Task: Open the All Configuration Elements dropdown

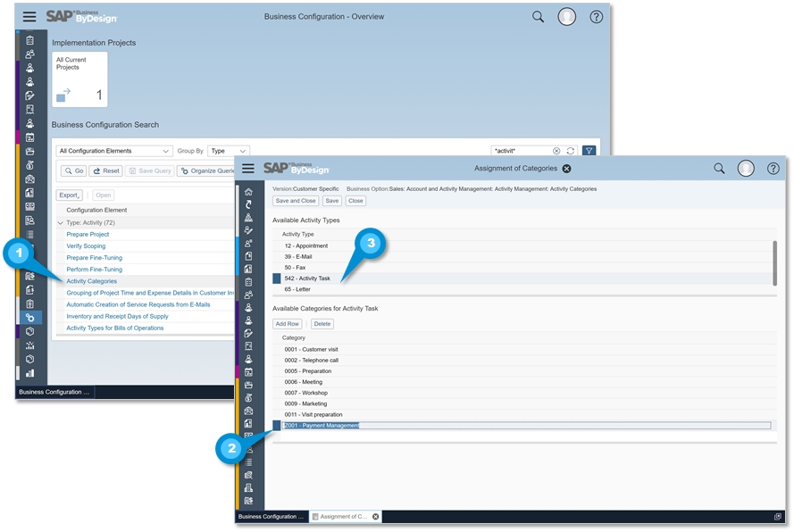Action: [x=114, y=151]
